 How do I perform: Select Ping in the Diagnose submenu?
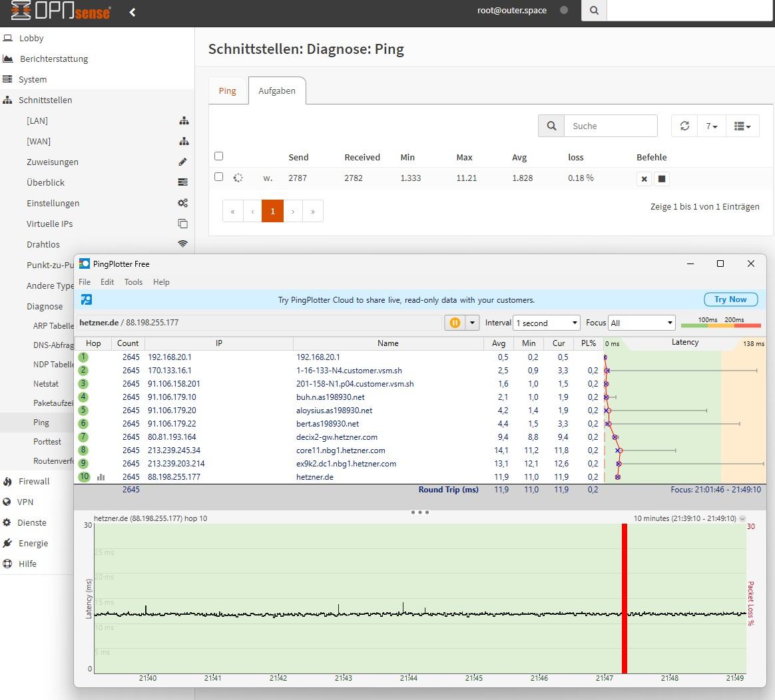click(x=41, y=423)
